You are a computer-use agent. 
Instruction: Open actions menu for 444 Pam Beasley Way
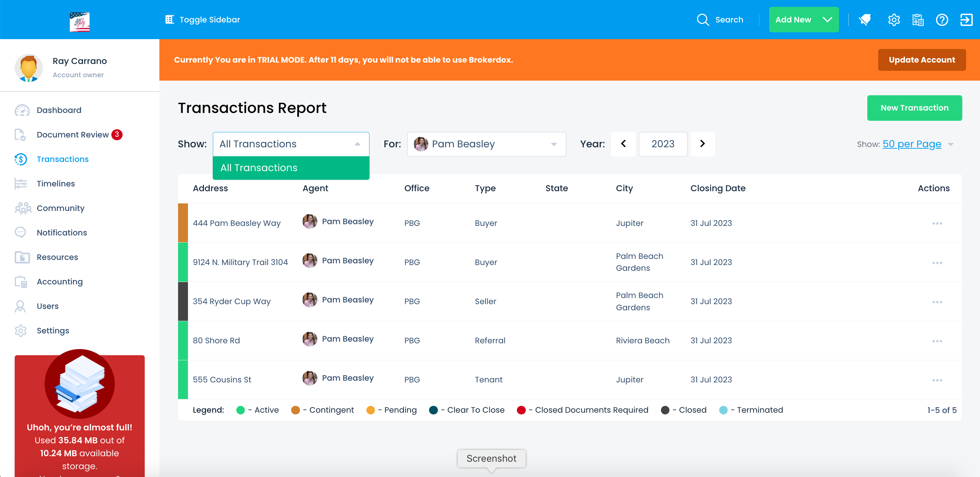(x=937, y=224)
